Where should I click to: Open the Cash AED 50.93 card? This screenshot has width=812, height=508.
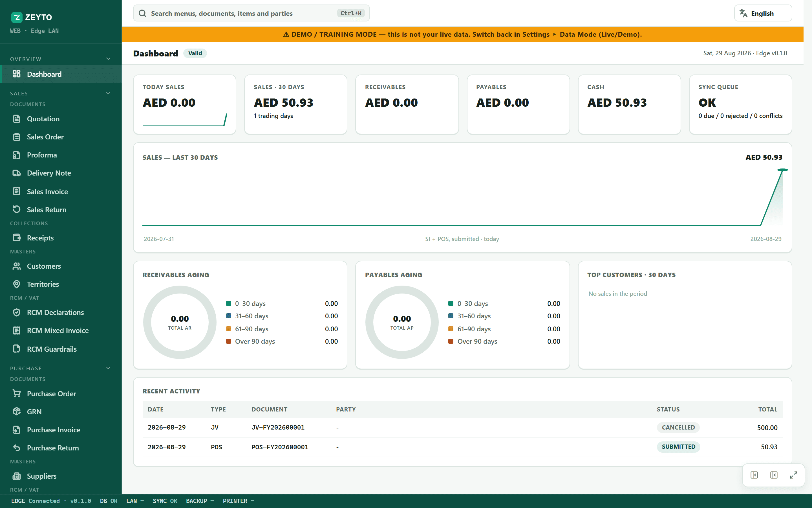pyautogui.click(x=630, y=104)
